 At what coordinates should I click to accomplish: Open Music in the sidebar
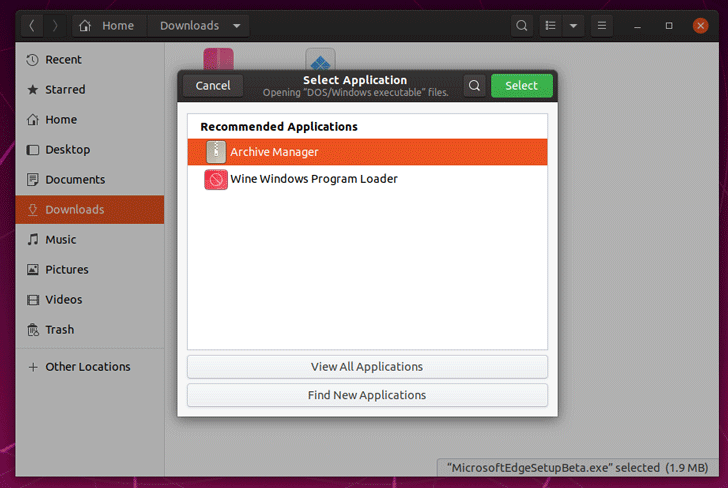tap(90, 240)
